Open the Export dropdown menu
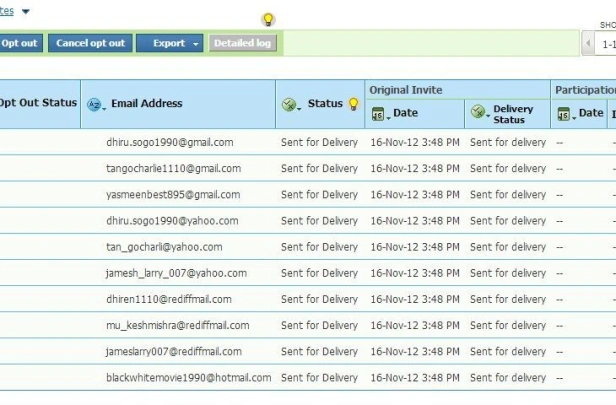The width and height of the screenshot is (616, 405). tap(170, 43)
